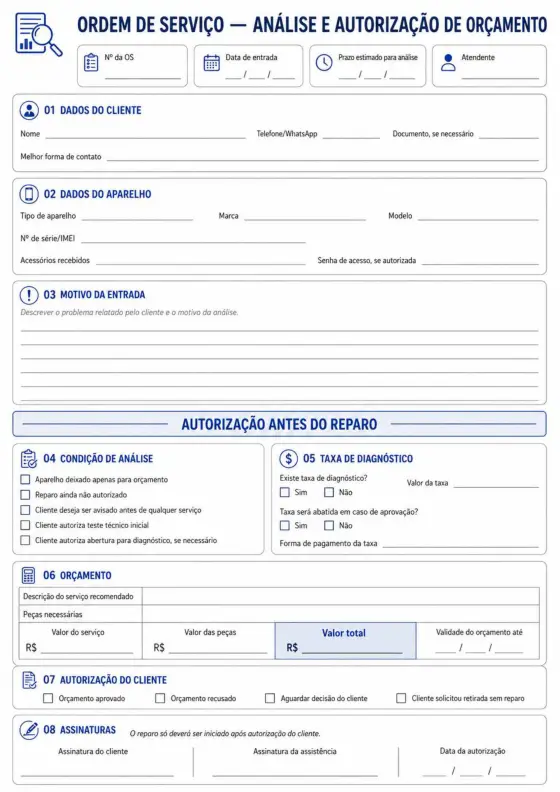Check 'Cliente autoriza teste técnico inicial'
560x792 pixels.
coord(25,525)
